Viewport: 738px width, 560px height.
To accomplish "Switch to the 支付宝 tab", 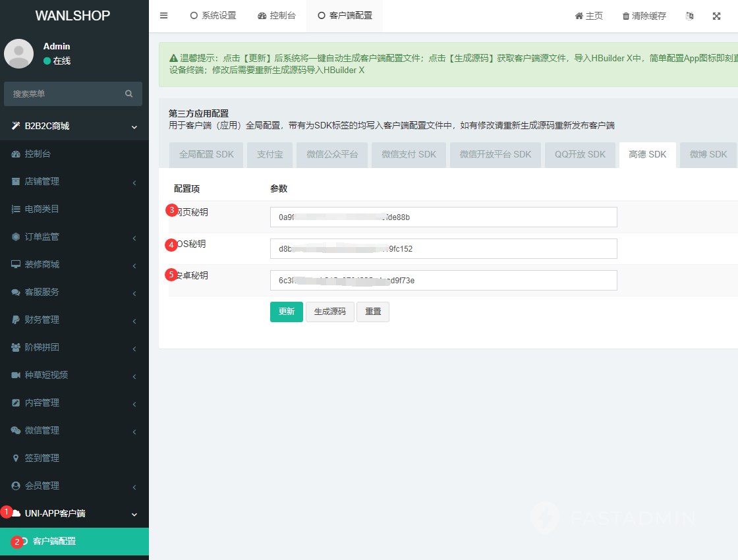I will pyautogui.click(x=270, y=154).
